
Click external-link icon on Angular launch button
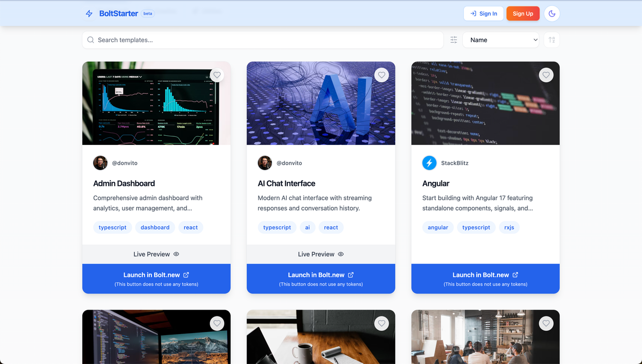tap(515, 275)
